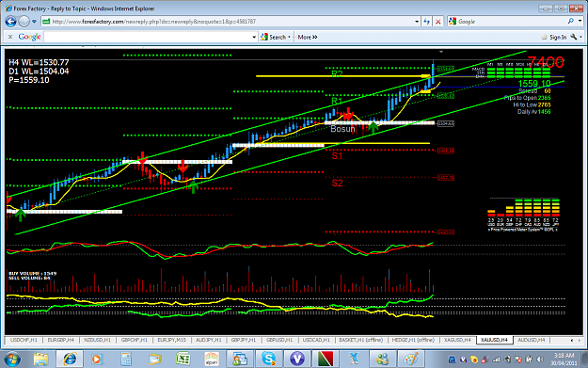Open Excel from the taskbar
This screenshot has width=588, height=368.
point(183,360)
